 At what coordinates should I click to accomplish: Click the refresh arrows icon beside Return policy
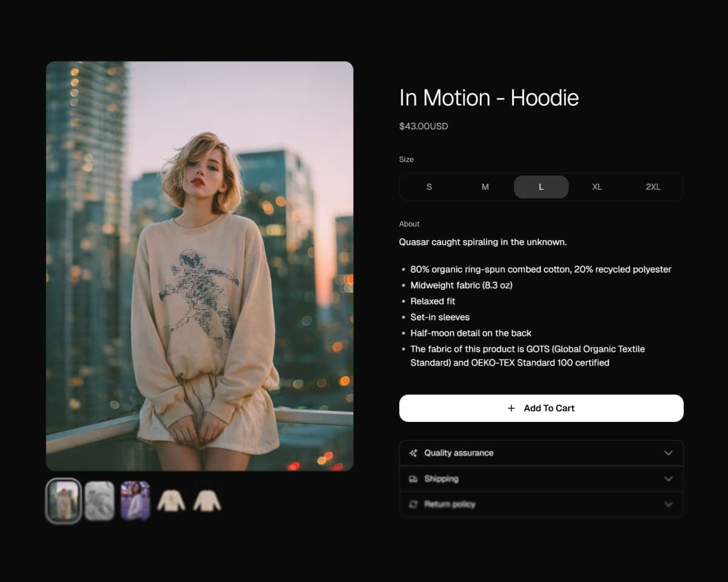click(x=413, y=504)
